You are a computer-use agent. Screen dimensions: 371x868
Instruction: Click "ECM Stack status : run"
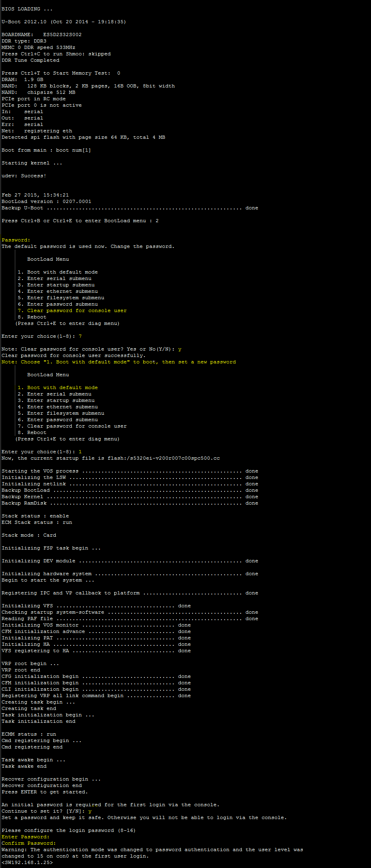(x=37, y=522)
